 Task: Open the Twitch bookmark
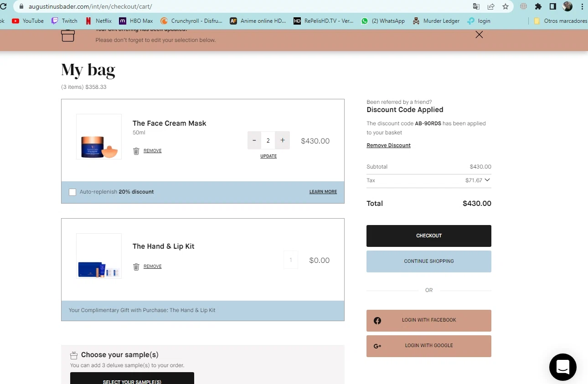coord(64,21)
